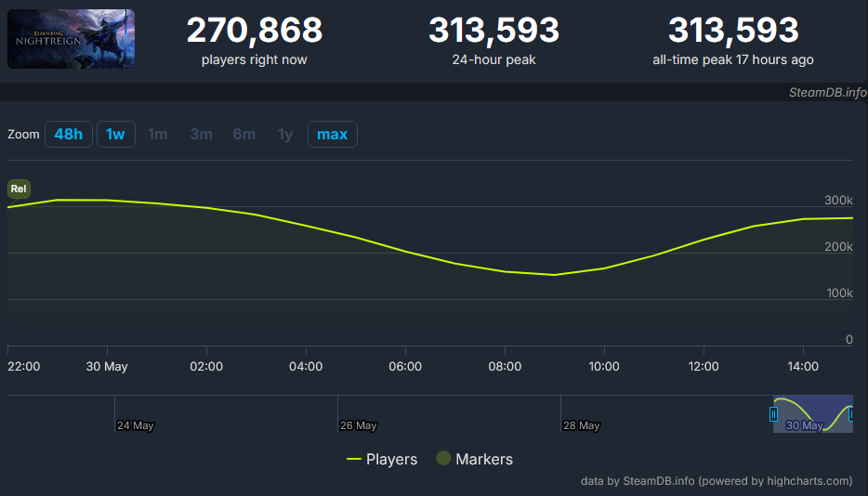
Task: Click the Elden Ring Nightreign game thumbnail
Action: click(71, 39)
